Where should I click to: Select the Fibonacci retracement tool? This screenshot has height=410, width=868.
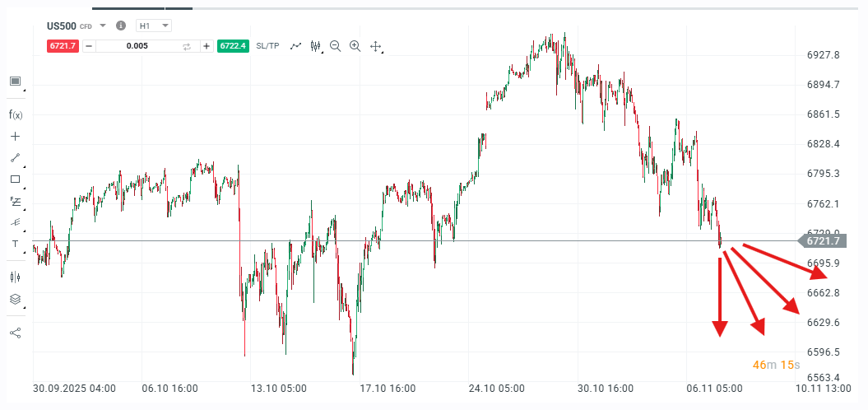(x=15, y=201)
